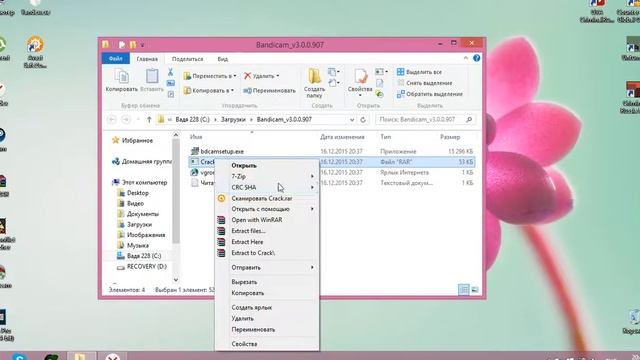The width and height of the screenshot is (640, 360).
Task: Select Избранное in the navigation pane
Action: click(137, 140)
